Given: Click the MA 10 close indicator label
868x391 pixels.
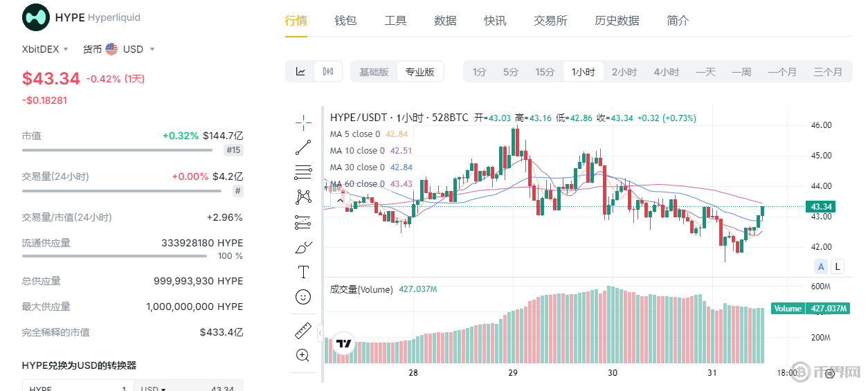Looking at the screenshot, I should [x=357, y=151].
